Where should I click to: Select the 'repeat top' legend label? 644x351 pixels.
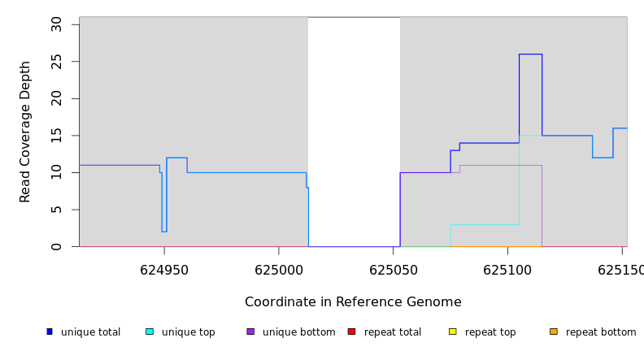[x=490, y=332]
